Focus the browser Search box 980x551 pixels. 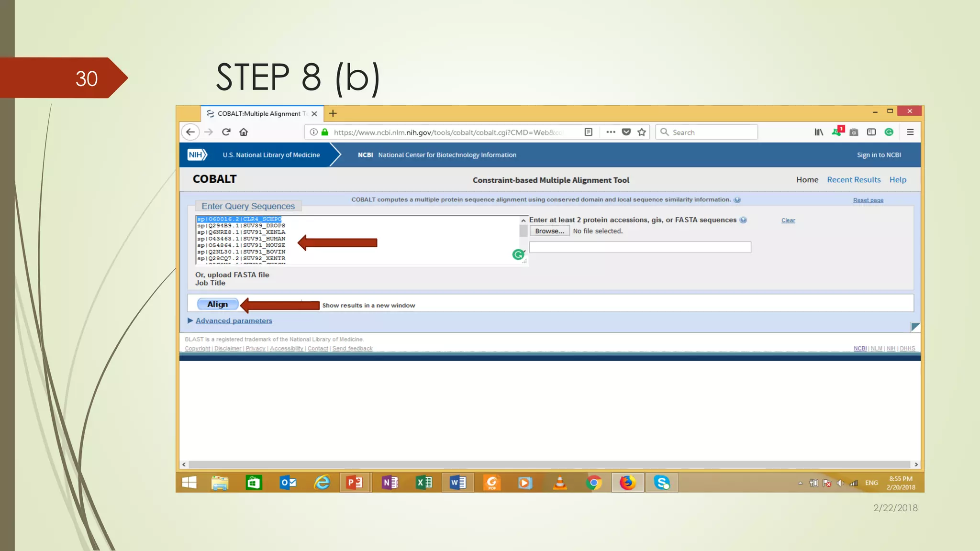707,132
